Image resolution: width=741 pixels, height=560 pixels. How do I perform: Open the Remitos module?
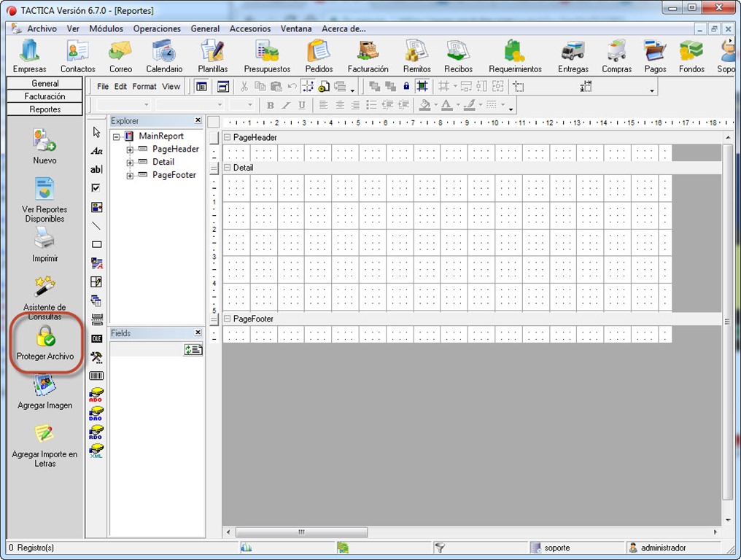pos(417,55)
